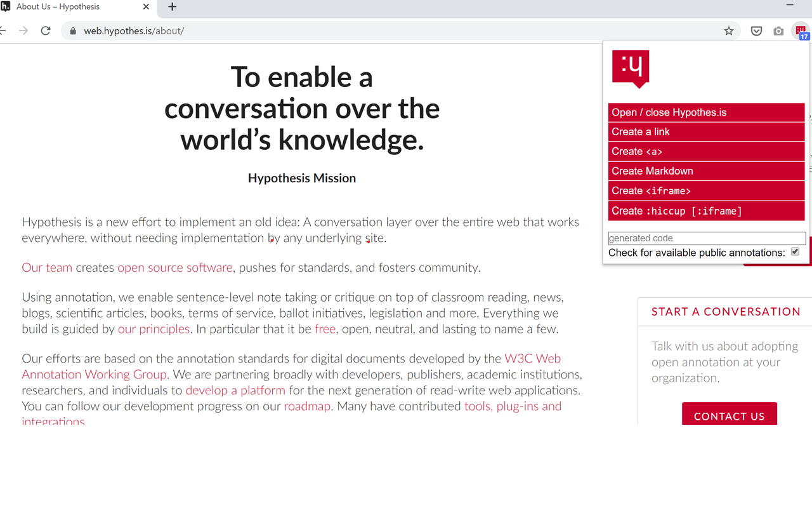
Task: Click the Hypothesis Mission subheading
Action: [302, 178]
